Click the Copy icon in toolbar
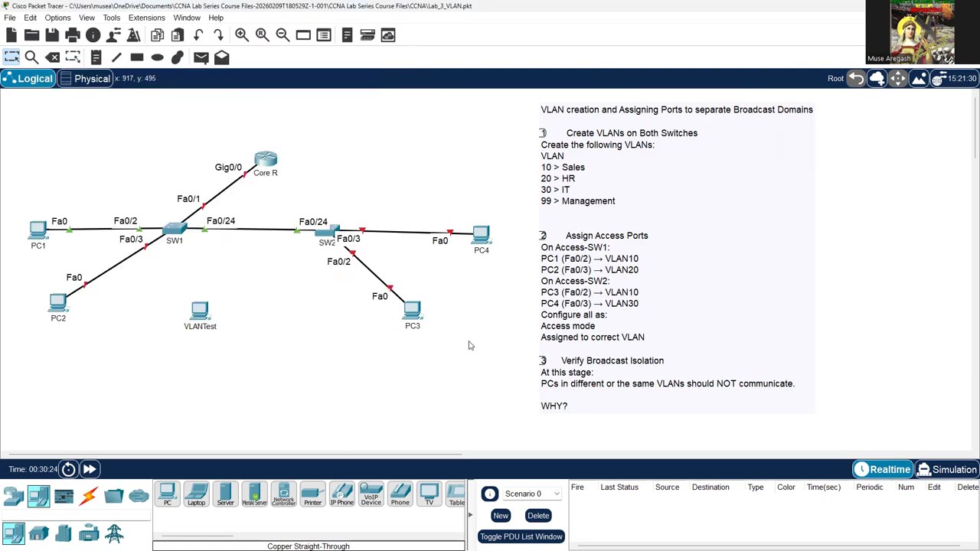Image resolution: width=980 pixels, height=551 pixels. 157,35
